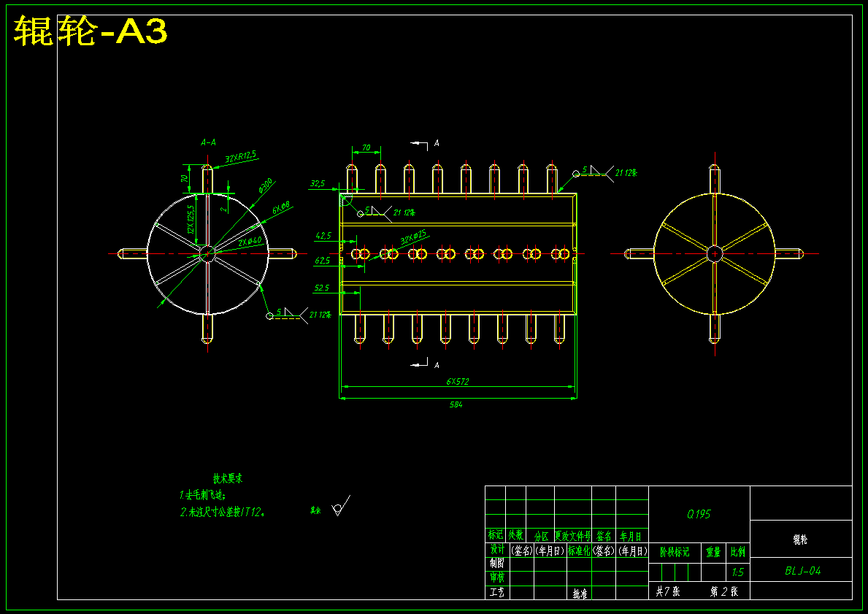Select the 2XØ40 dimension text
868x614 pixels.
[250, 242]
